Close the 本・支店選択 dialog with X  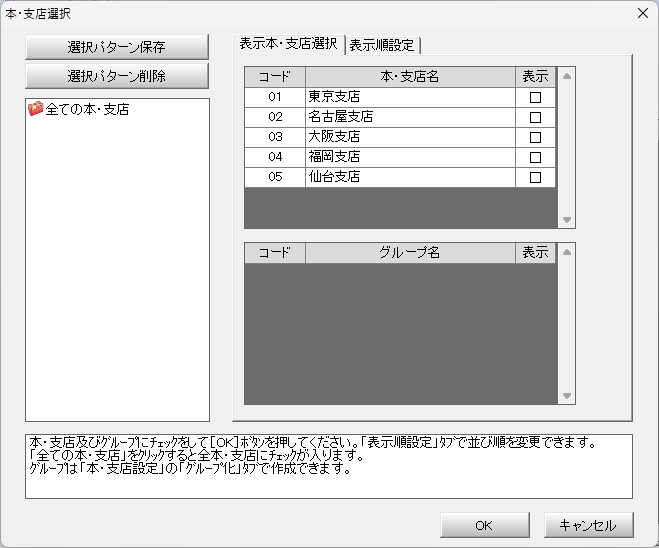click(x=643, y=13)
